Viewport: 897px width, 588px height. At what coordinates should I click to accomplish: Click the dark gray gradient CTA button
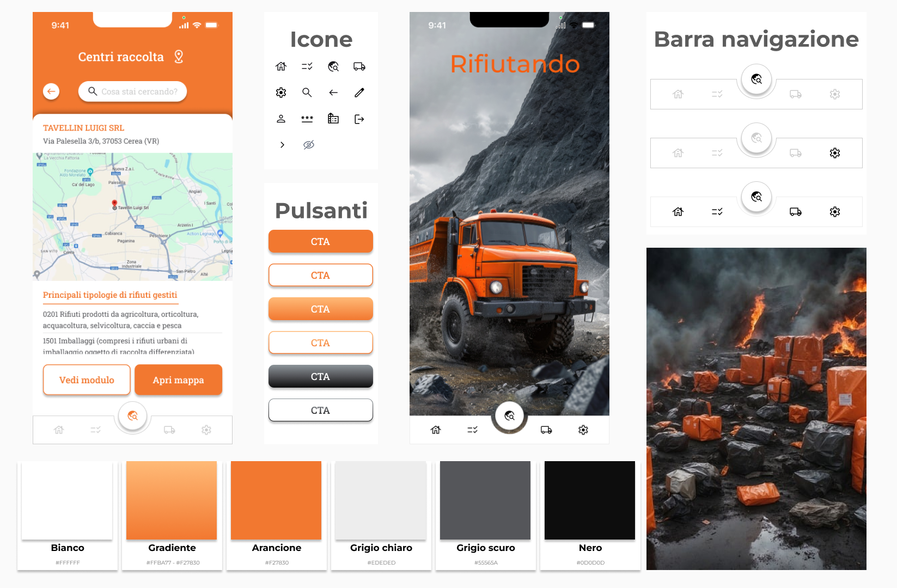coord(320,377)
